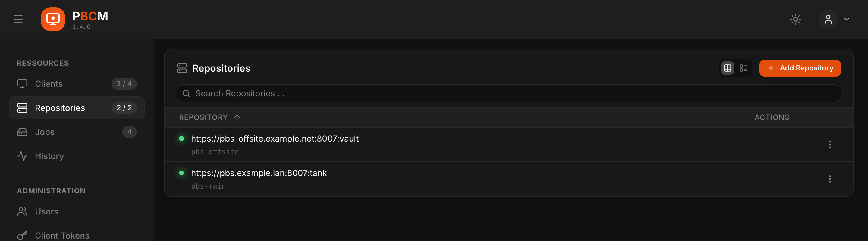Select Repositories in the sidebar
The image size is (868, 241).
(77, 108)
